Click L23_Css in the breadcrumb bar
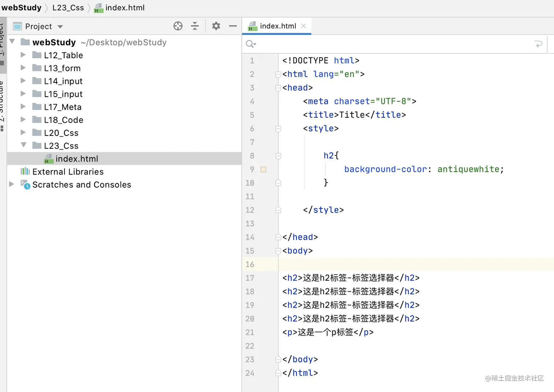 point(68,8)
